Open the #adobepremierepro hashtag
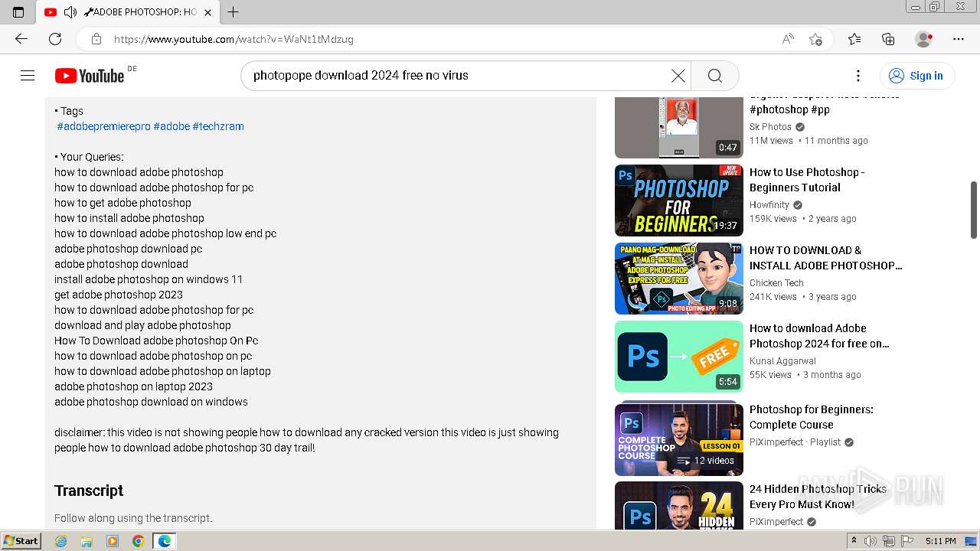The image size is (980, 551). pos(103,126)
